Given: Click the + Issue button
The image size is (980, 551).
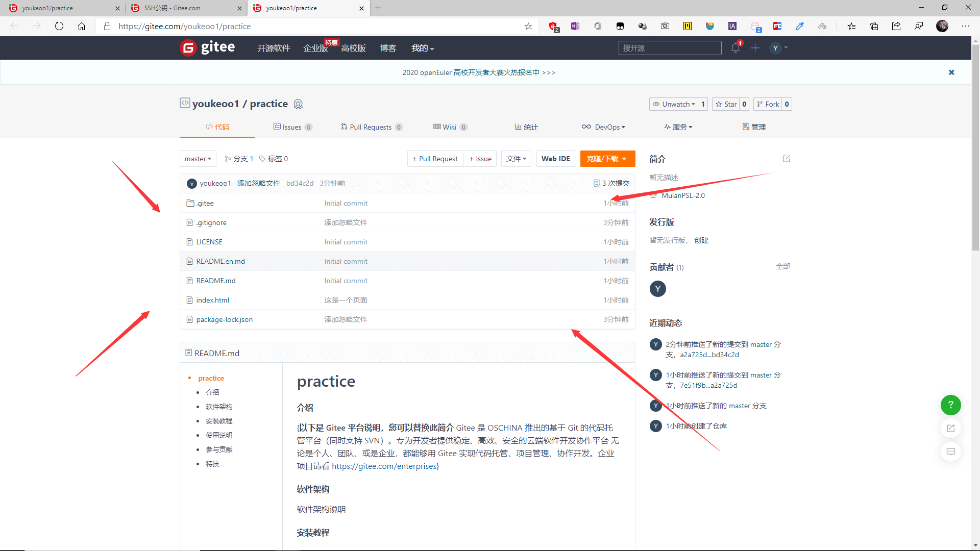Looking at the screenshot, I should pos(480,159).
